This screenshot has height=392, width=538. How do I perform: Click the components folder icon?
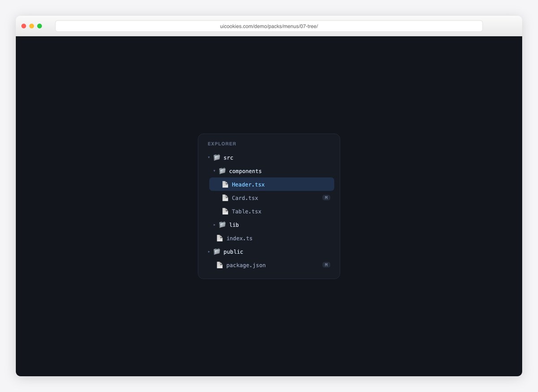pyautogui.click(x=222, y=171)
